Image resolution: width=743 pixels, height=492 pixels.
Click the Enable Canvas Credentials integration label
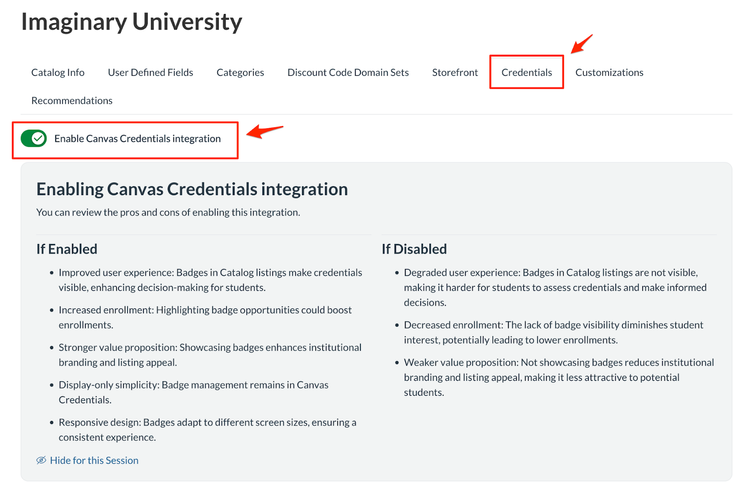coord(137,138)
